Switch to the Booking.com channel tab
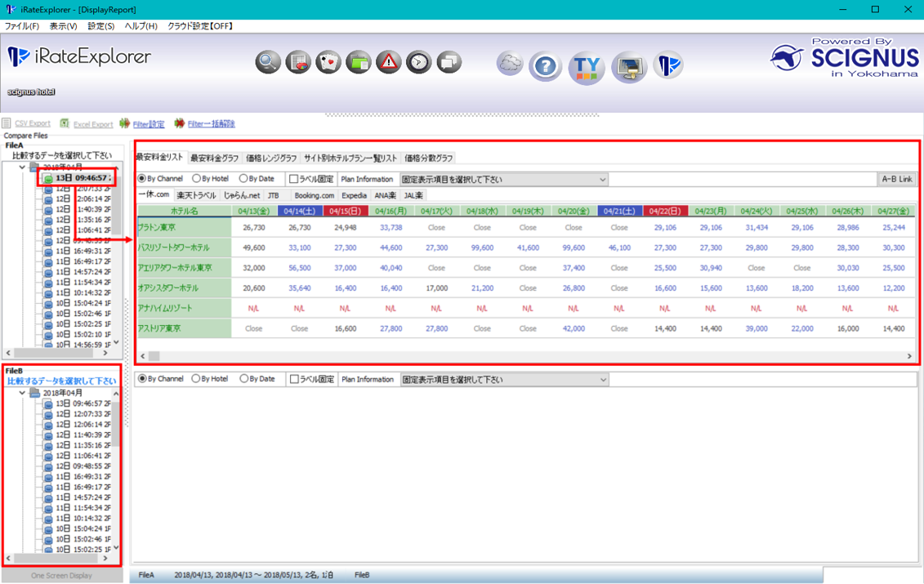The image size is (924, 584). 314,196
